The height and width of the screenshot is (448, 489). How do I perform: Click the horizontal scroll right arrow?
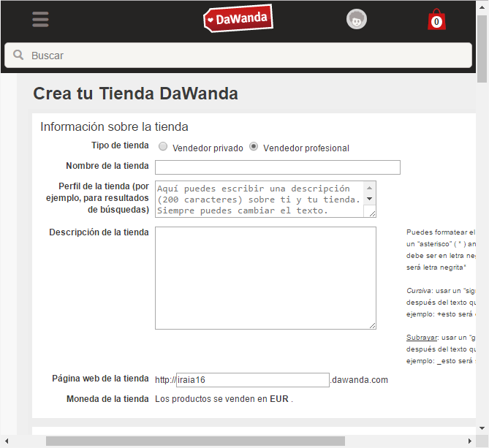pyautogui.click(x=470, y=441)
